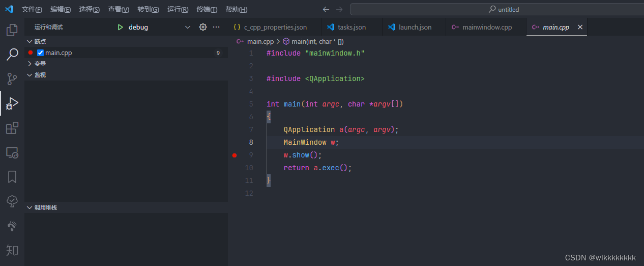
Task: Click the 运行和调试 panel title
Action: pyautogui.click(x=48, y=27)
